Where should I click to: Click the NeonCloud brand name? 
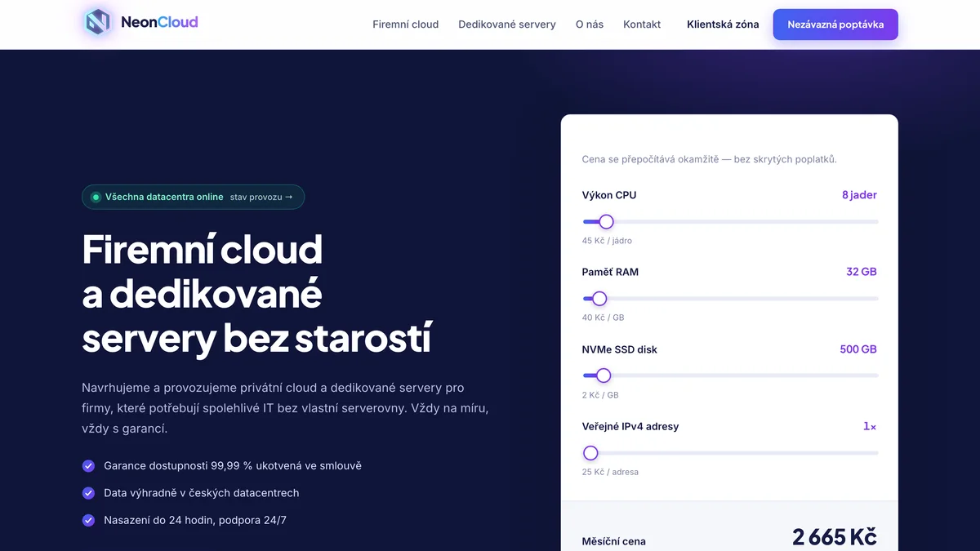[159, 22]
